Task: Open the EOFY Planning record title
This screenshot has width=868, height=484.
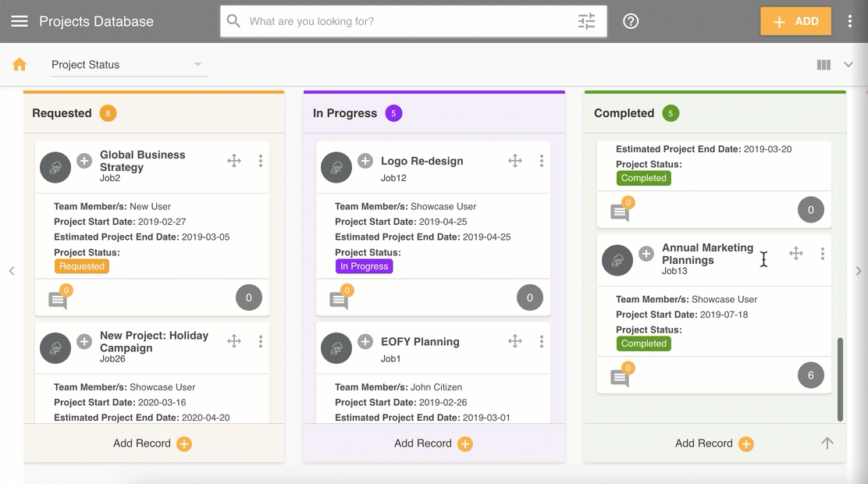Action: tap(420, 342)
